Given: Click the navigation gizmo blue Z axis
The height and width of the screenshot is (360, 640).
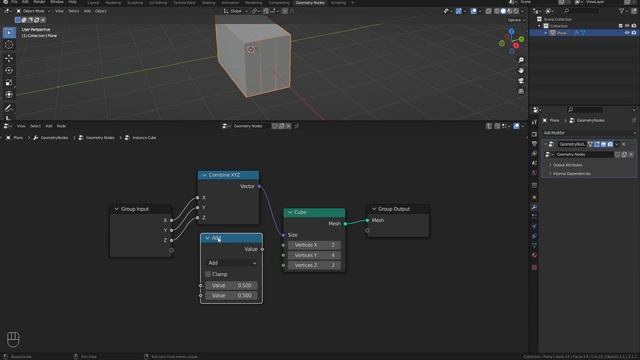Looking at the screenshot, I should coord(511,31).
